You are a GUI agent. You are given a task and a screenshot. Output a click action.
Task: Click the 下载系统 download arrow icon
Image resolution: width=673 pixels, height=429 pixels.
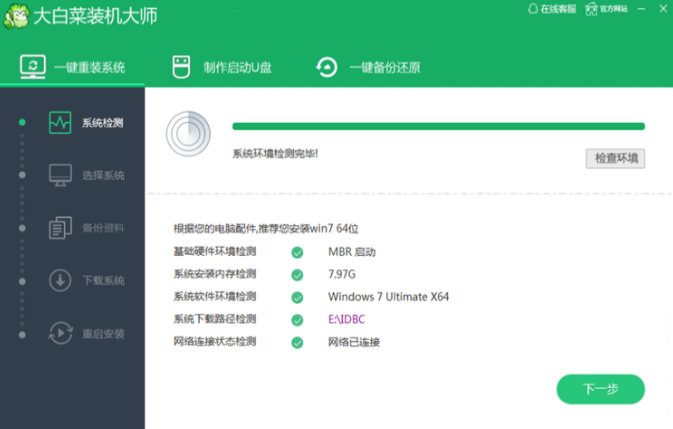60,280
